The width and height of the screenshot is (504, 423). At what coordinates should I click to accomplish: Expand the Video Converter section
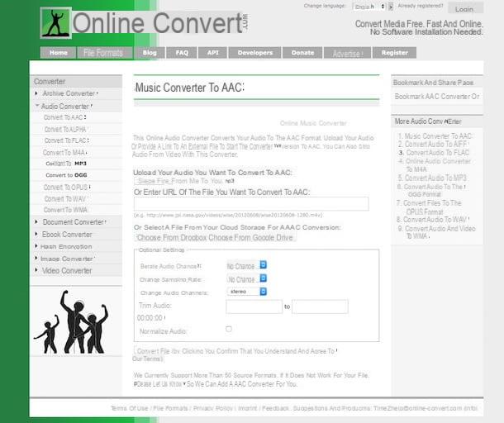(x=67, y=271)
